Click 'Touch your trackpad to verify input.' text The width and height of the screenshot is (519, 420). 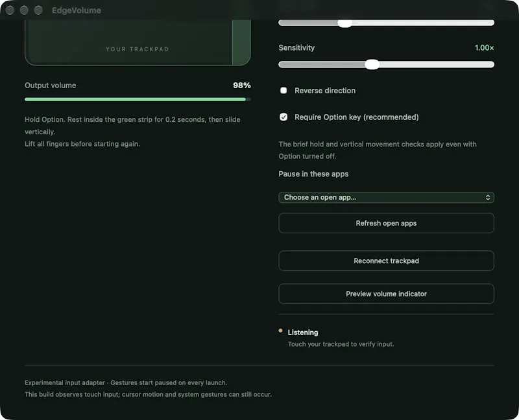click(341, 344)
